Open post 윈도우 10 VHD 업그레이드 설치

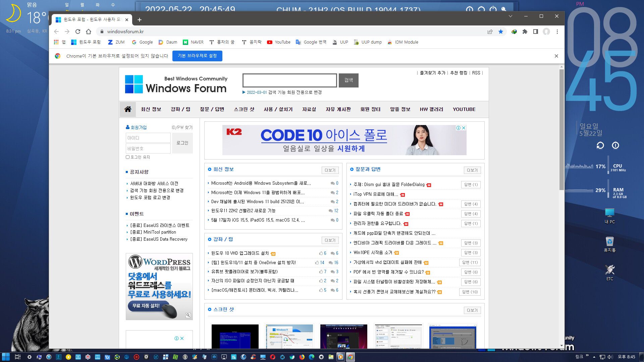click(x=240, y=253)
